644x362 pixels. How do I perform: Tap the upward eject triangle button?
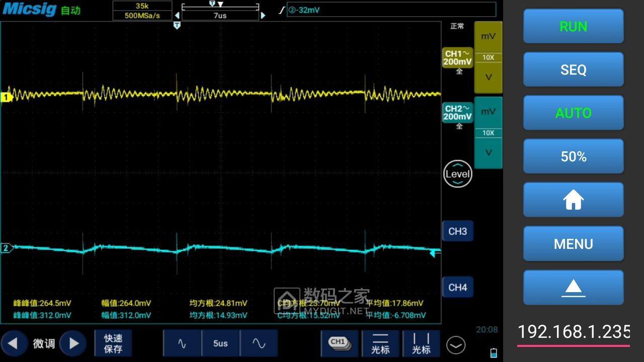[573, 287]
